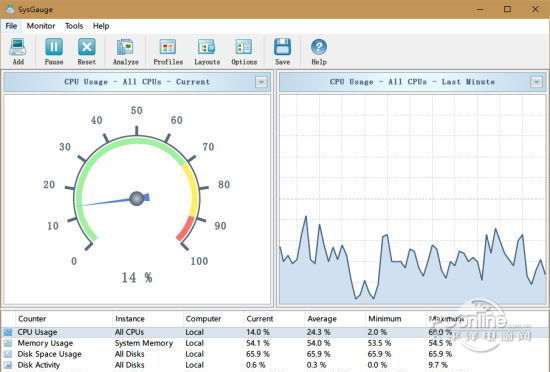Select the Disk Activity counter row
This screenshot has width=550, height=372.
point(275,365)
